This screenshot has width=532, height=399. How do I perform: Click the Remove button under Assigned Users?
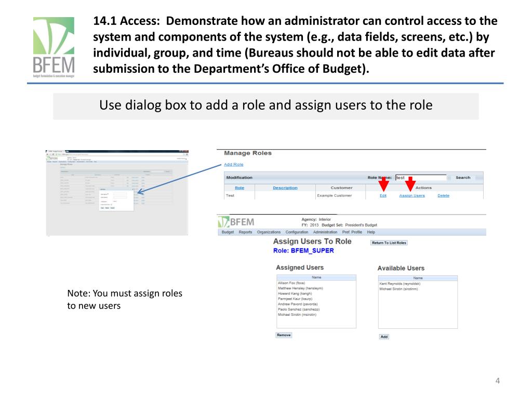[284, 335]
